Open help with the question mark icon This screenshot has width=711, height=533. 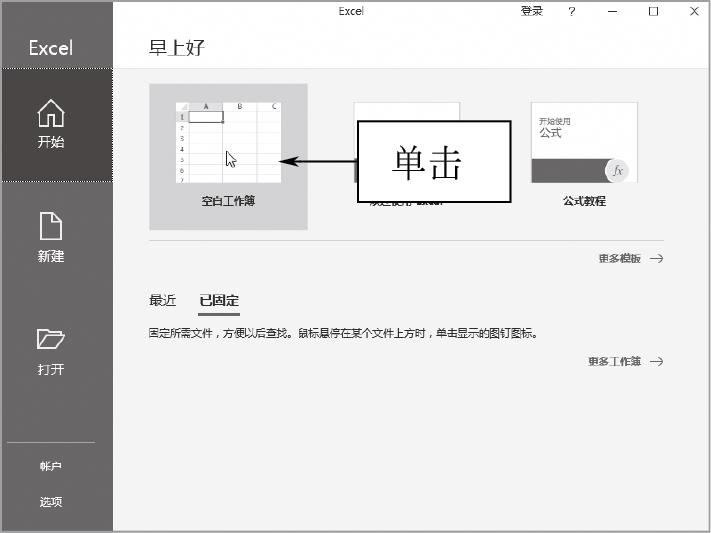[572, 11]
